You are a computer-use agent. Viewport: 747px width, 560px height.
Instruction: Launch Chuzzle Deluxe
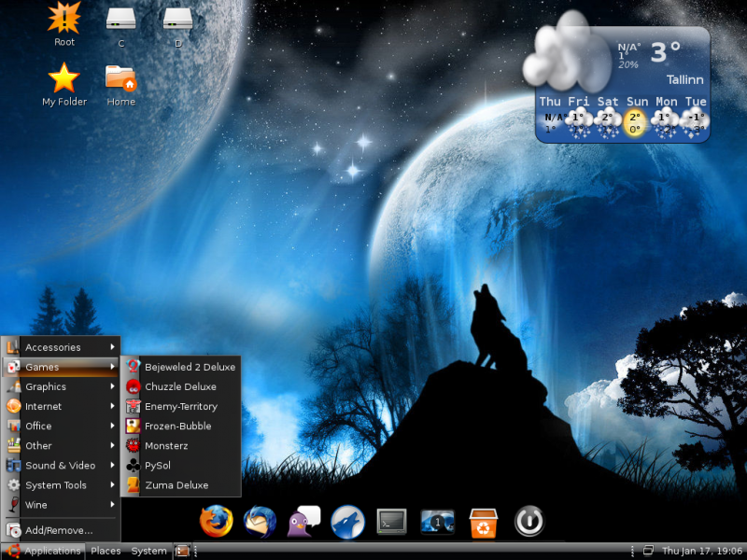tap(181, 386)
